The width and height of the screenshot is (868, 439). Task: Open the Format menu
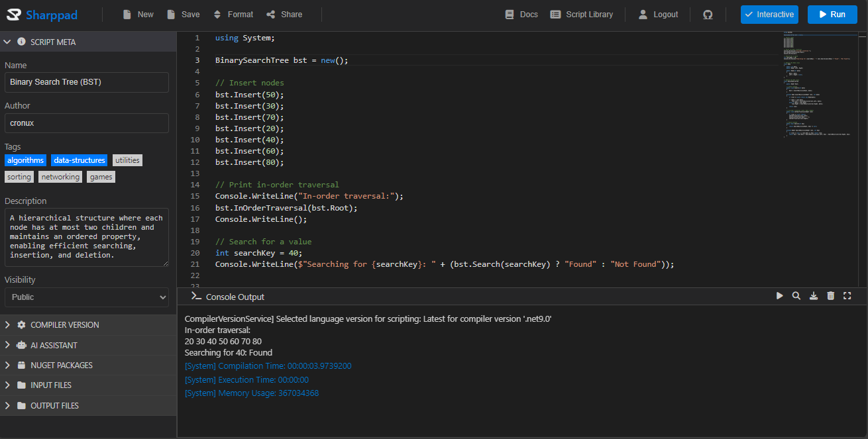(233, 14)
